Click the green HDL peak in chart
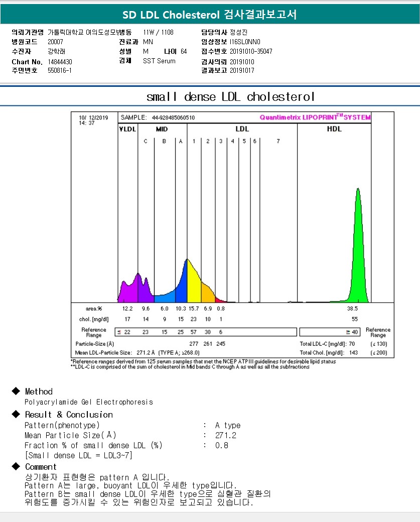 pos(358,251)
